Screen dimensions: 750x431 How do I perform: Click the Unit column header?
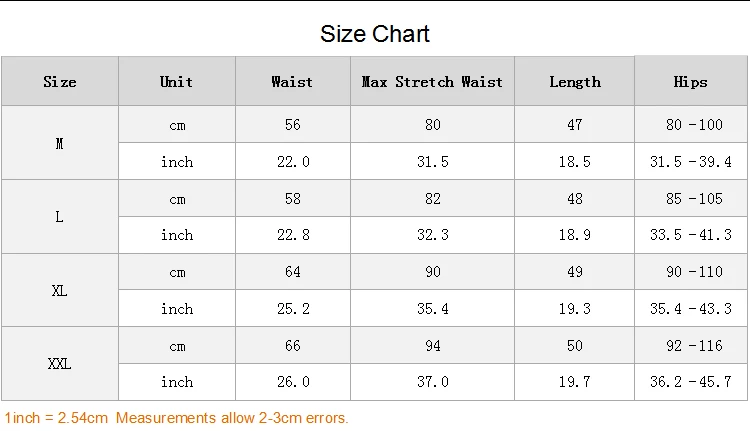[x=177, y=82]
